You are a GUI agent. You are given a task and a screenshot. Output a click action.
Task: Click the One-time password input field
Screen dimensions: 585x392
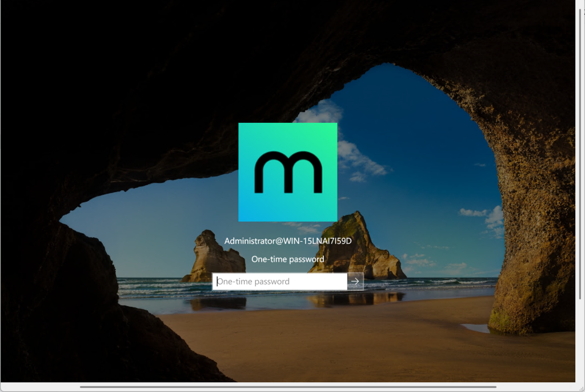[280, 282]
